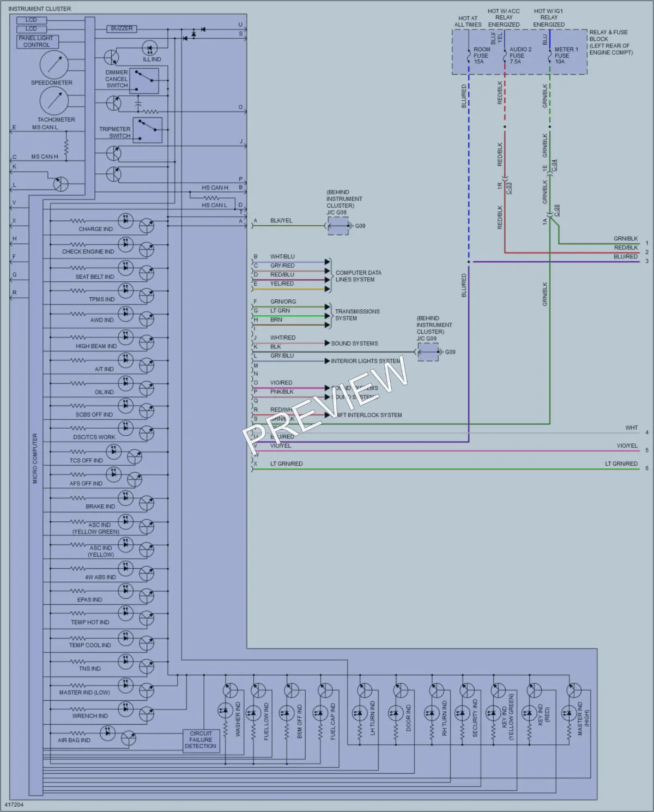
Task: Select the tripmeter switch symbol
Action: 148,130
